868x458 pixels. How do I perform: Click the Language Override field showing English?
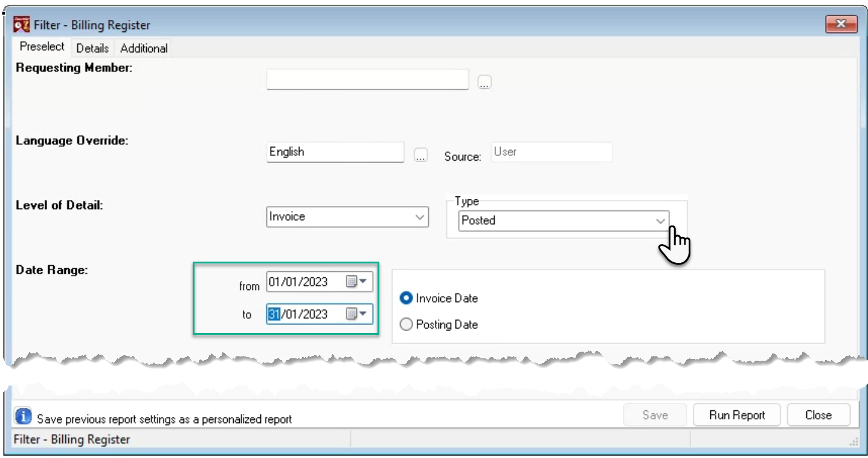335,152
